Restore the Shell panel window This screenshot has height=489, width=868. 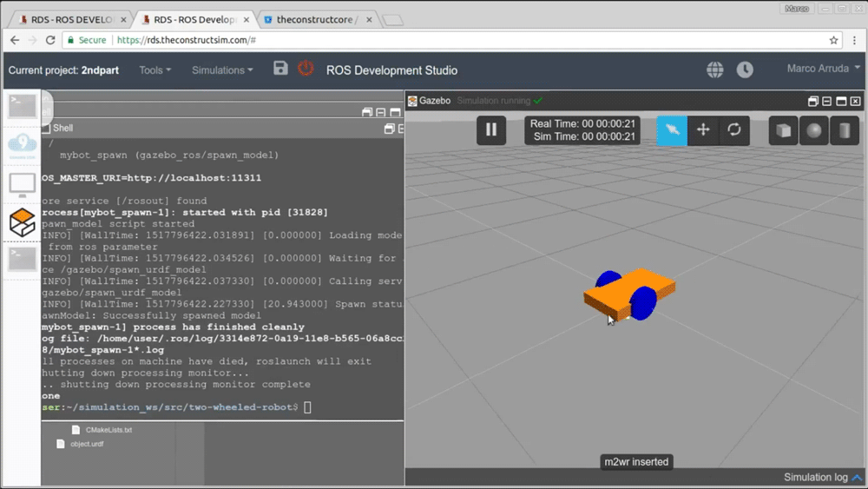389,129
